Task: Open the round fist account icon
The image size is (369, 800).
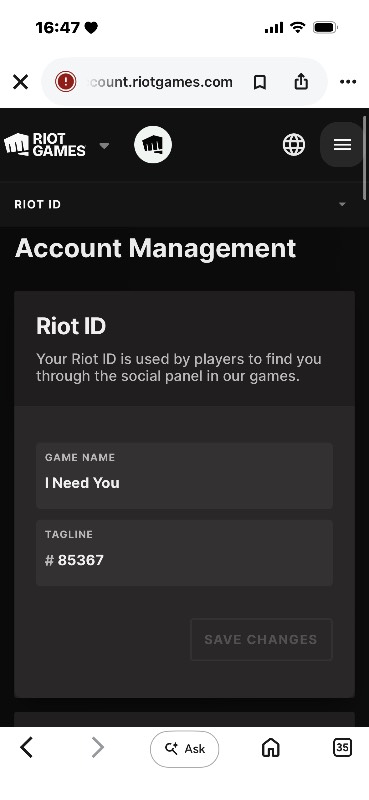Action: click(153, 145)
